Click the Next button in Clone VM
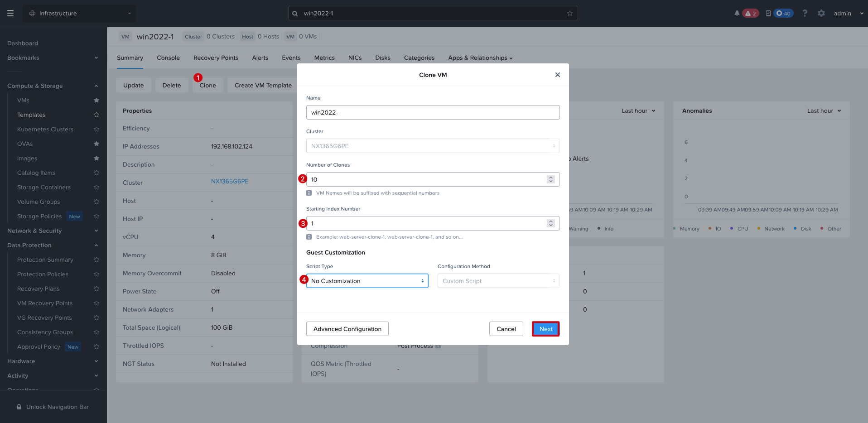Viewport: 868px width, 423px height. click(546, 329)
